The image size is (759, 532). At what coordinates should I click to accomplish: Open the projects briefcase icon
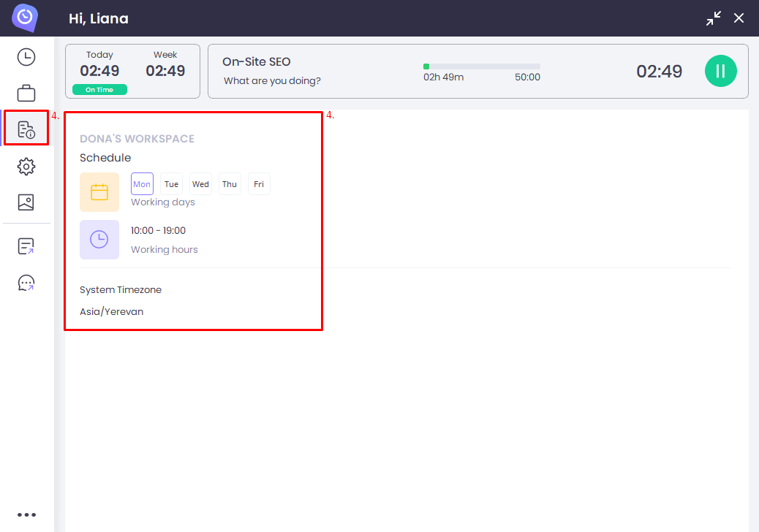[26, 93]
